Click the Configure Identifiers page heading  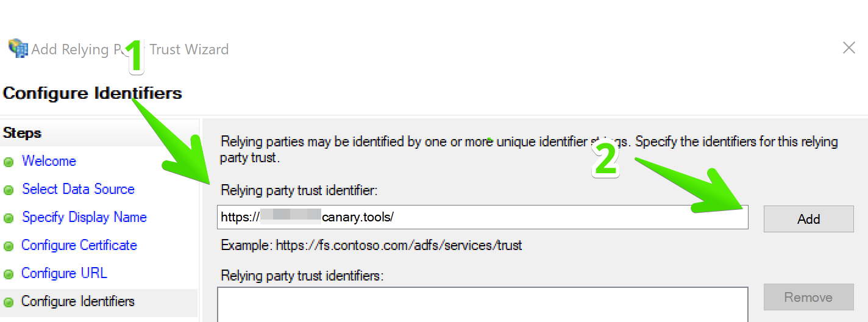pyautogui.click(x=93, y=93)
